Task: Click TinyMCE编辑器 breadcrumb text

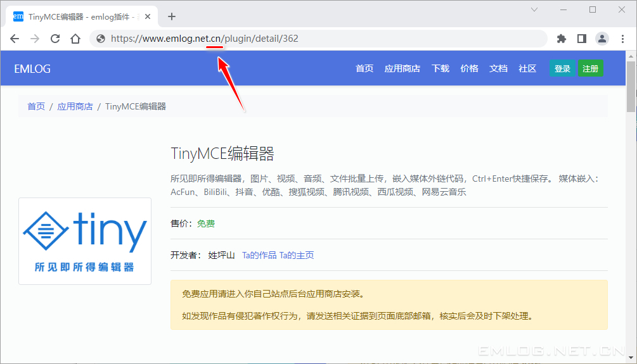Action: tap(136, 106)
